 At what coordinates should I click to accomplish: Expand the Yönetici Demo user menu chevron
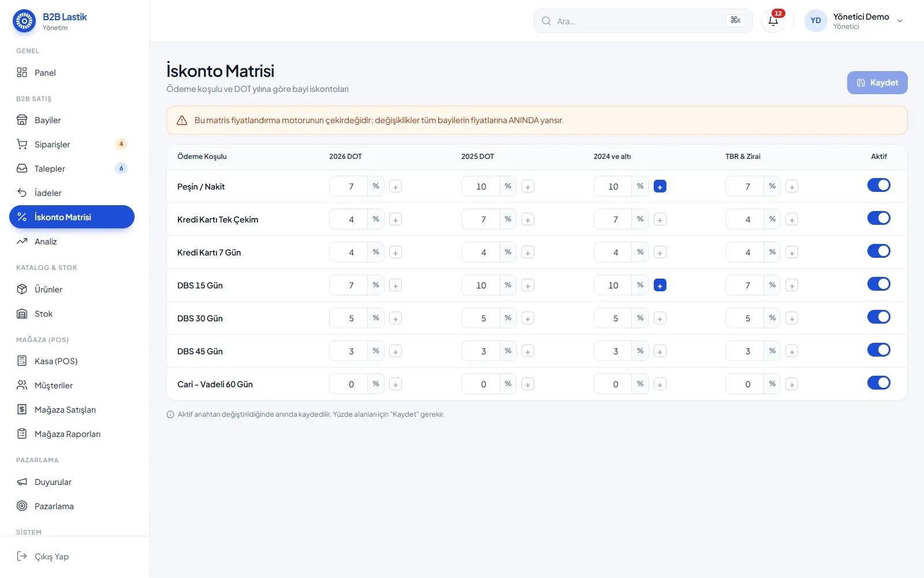(x=900, y=21)
